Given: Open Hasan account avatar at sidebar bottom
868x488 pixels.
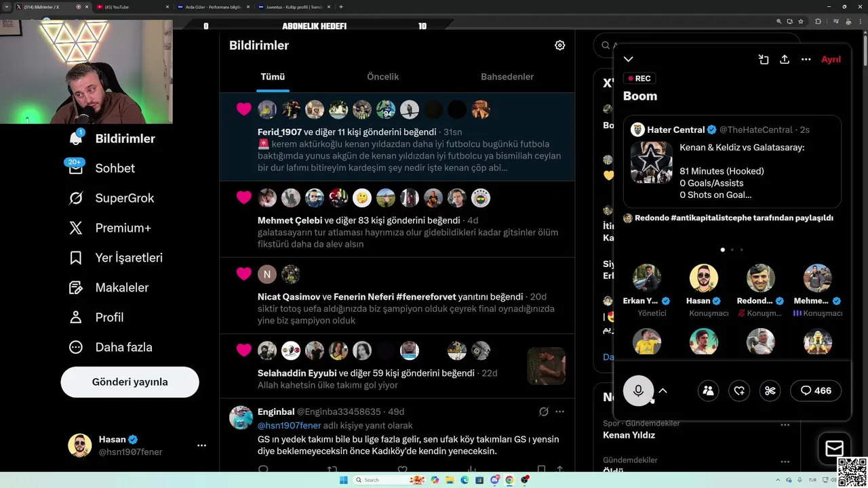Looking at the screenshot, I should 79,445.
